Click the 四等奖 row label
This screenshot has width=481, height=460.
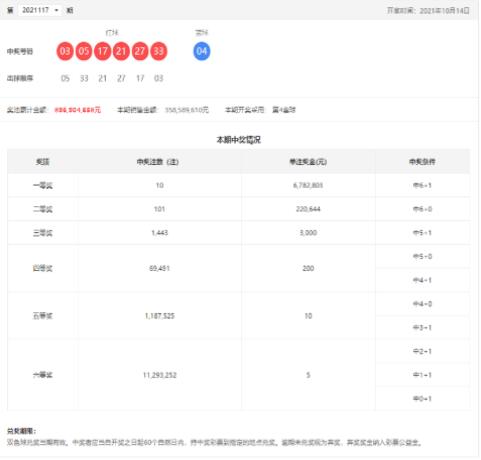43,268
